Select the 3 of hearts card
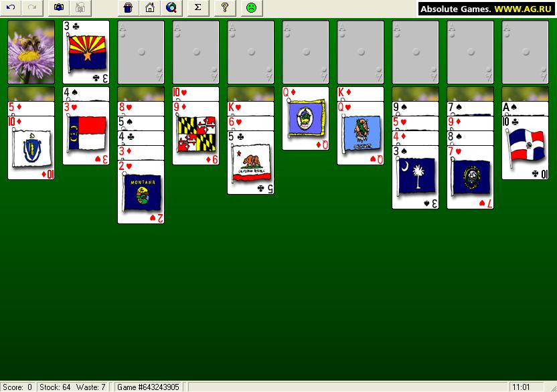 [x=86, y=133]
